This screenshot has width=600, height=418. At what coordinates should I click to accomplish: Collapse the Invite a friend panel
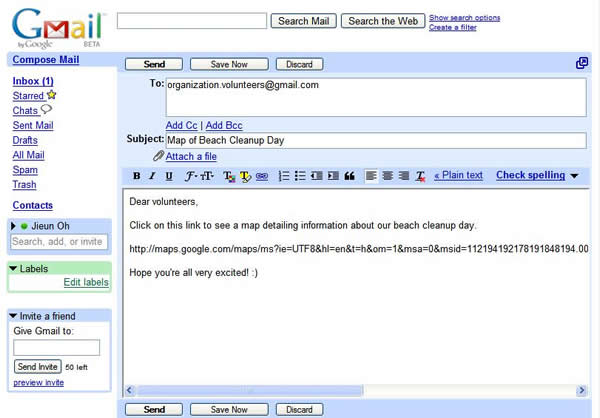[x=13, y=316]
